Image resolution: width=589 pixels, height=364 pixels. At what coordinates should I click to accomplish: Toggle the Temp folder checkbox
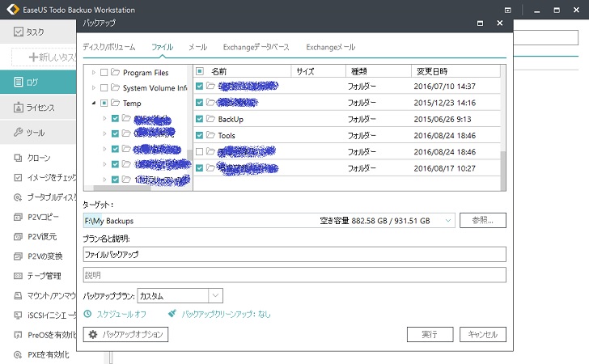104,103
